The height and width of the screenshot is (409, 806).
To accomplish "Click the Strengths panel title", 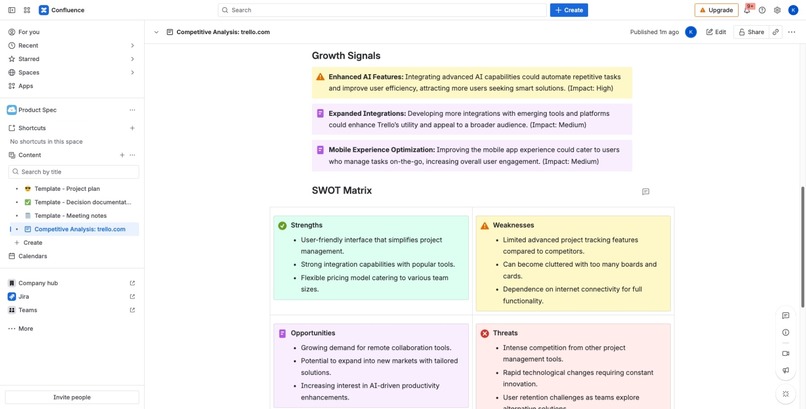I will pyautogui.click(x=306, y=225).
